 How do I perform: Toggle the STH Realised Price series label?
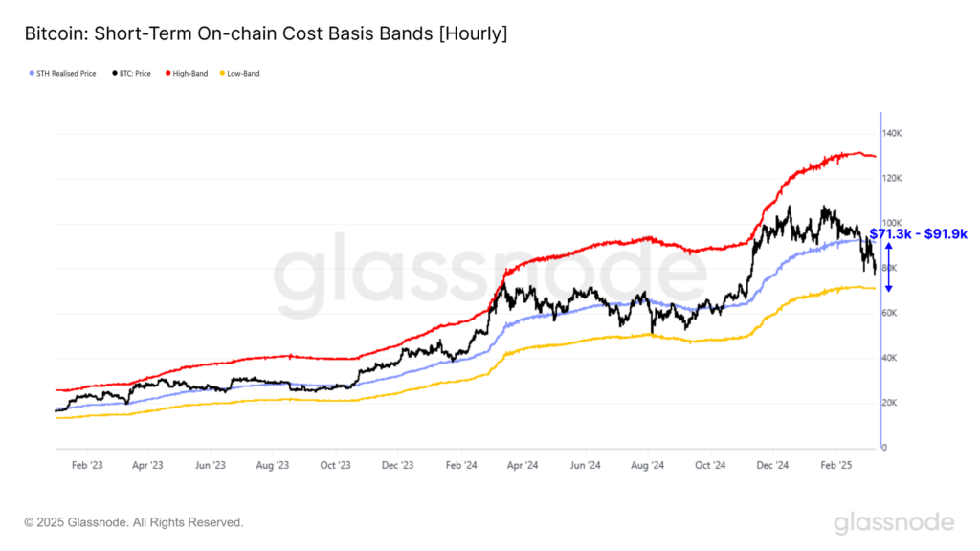(64, 73)
